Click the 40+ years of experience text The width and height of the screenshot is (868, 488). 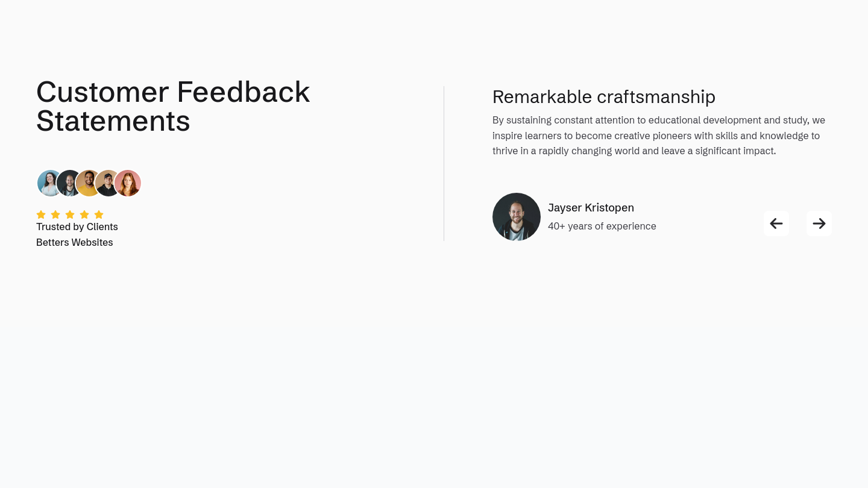(602, 226)
